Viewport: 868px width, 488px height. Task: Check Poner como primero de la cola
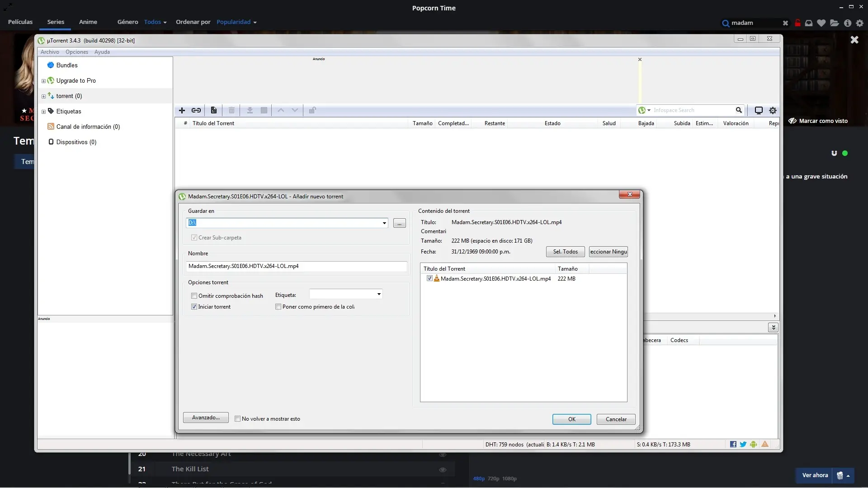pos(278,307)
